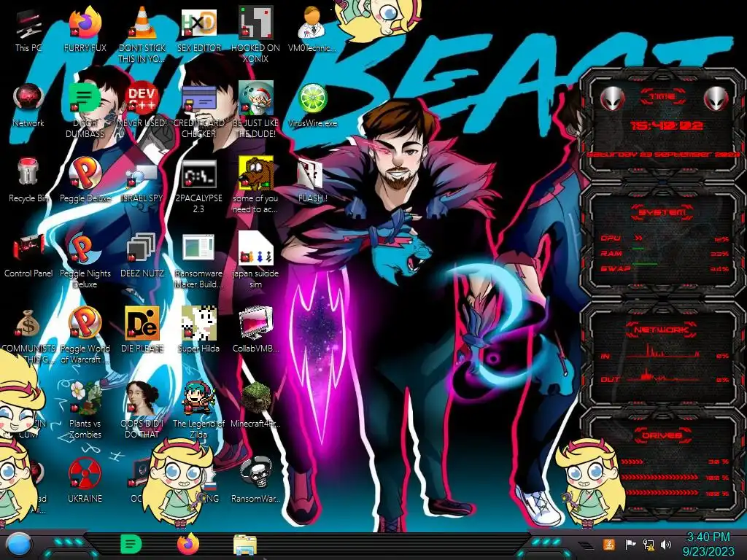Open the FLASH ! shortcut
The height and width of the screenshot is (560, 747).
[x=312, y=181]
